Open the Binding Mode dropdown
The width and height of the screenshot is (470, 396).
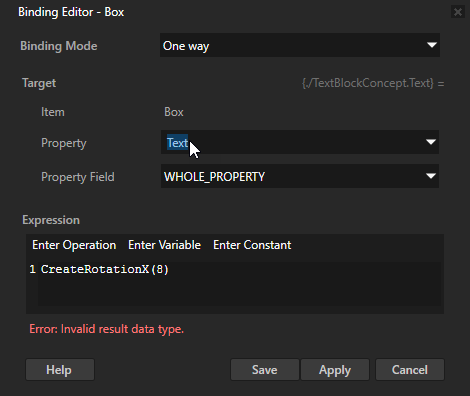point(300,45)
